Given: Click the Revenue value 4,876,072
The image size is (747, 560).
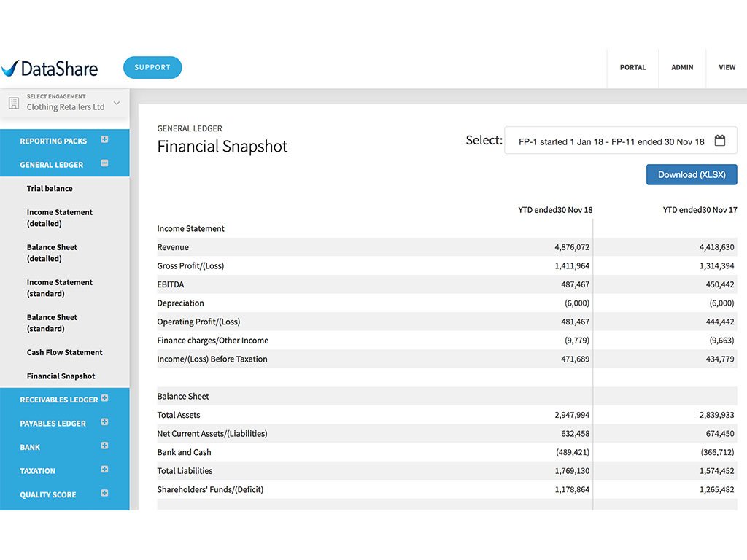Looking at the screenshot, I should (x=572, y=247).
